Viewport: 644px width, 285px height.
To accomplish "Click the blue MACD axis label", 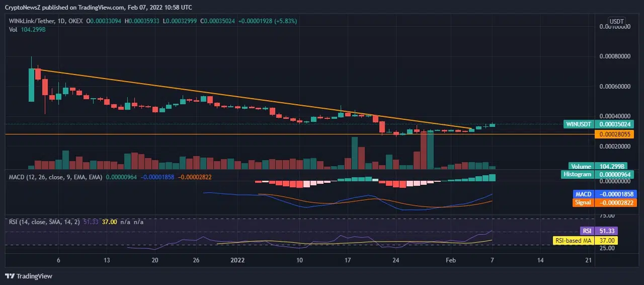I will [x=583, y=194].
